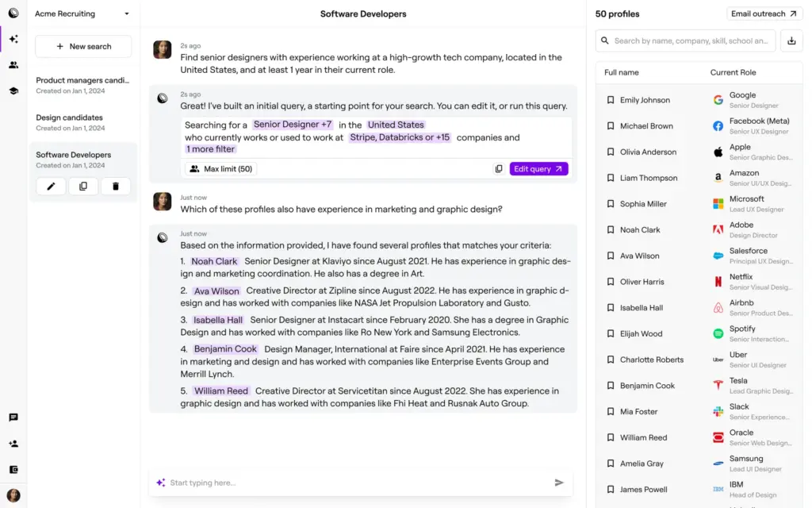Open the Product managers candidates search
Screen dimensions: 812x508
coord(82,85)
